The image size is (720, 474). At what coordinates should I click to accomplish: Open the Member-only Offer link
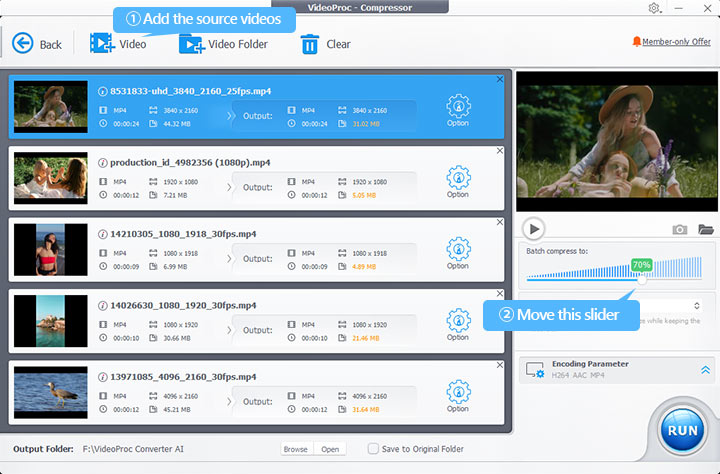[671, 42]
